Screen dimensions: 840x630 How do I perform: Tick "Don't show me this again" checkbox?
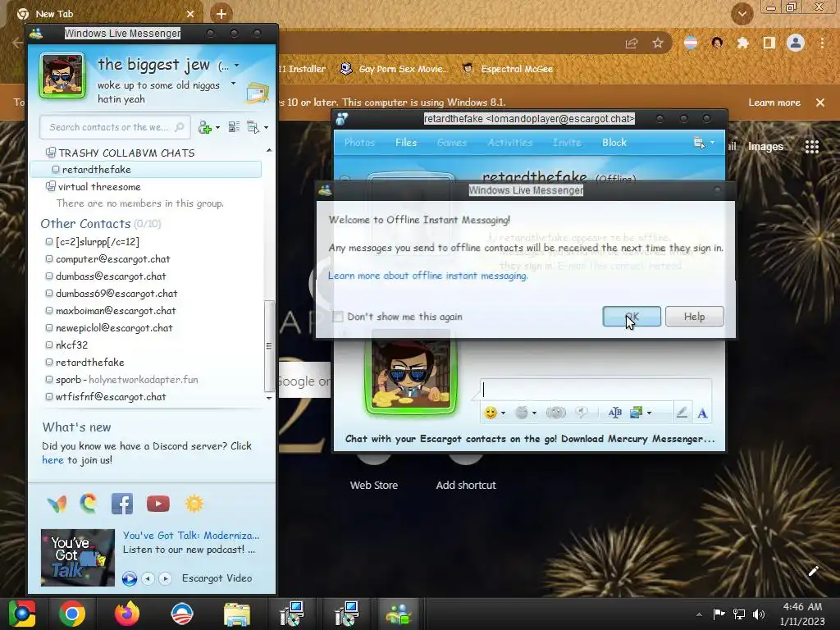coord(338,317)
